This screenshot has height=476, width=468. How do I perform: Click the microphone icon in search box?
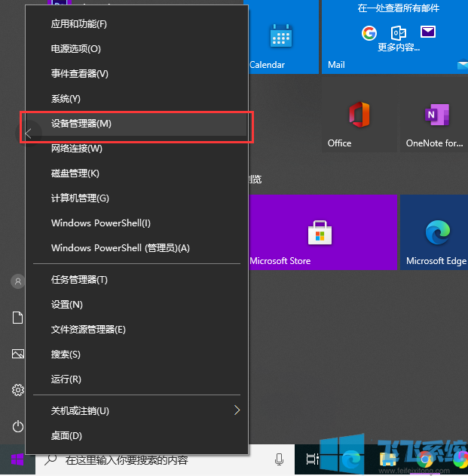(x=279, y=459)
